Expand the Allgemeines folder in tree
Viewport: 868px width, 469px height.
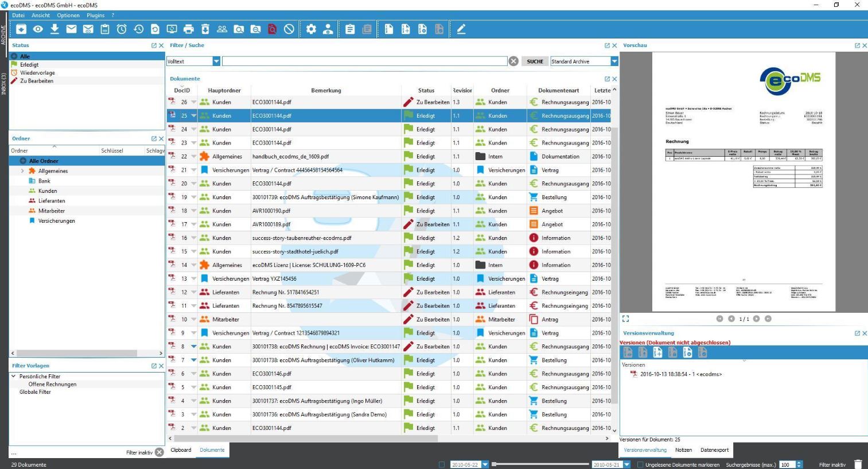(22, 171)
